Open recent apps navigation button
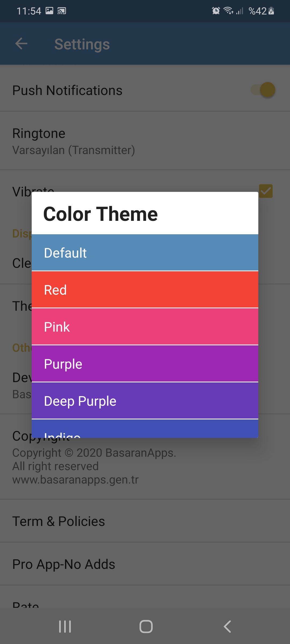 [x=65, y=627]
